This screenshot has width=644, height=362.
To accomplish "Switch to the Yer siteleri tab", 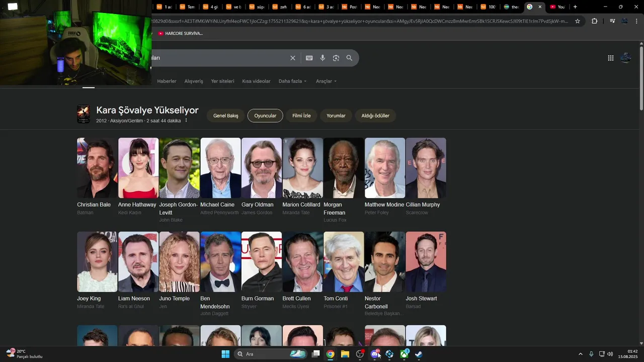I will 222,81.
